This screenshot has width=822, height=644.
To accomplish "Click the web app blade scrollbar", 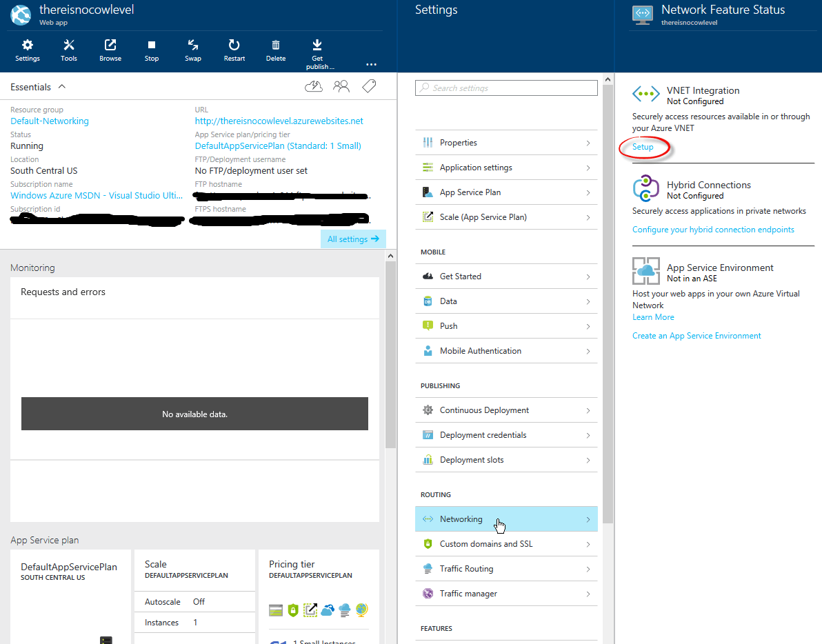I will point(390,354).
